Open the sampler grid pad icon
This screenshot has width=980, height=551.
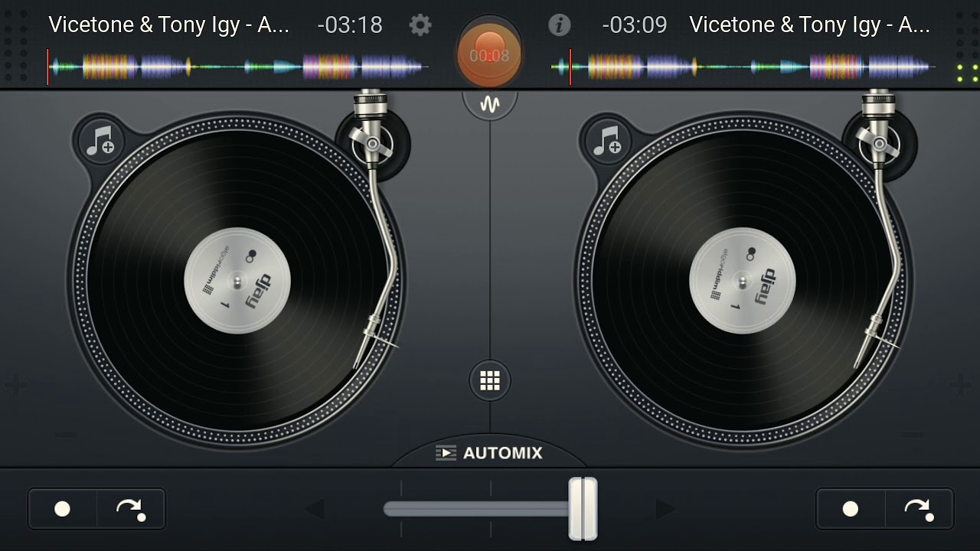[490, 380]
